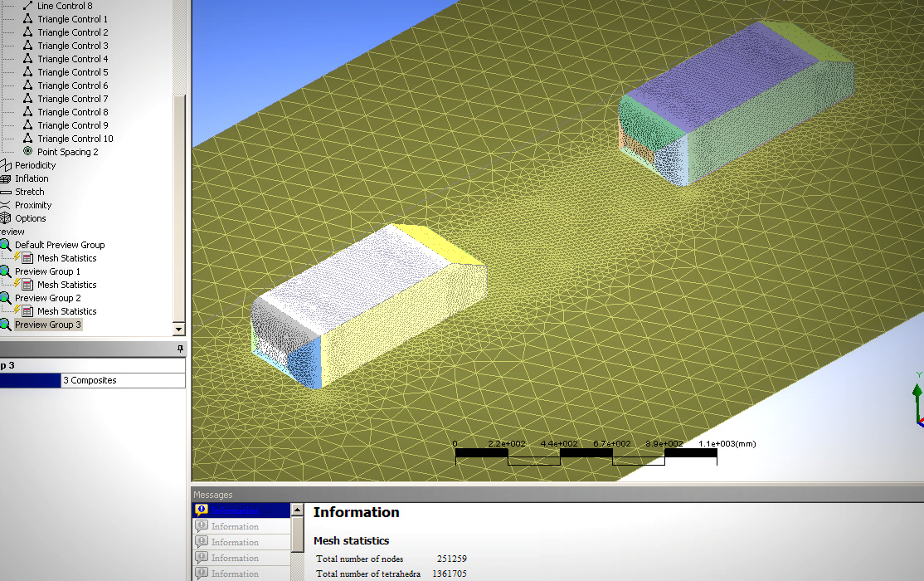Click the Inflation icon in the tree

tap(6, 178)
